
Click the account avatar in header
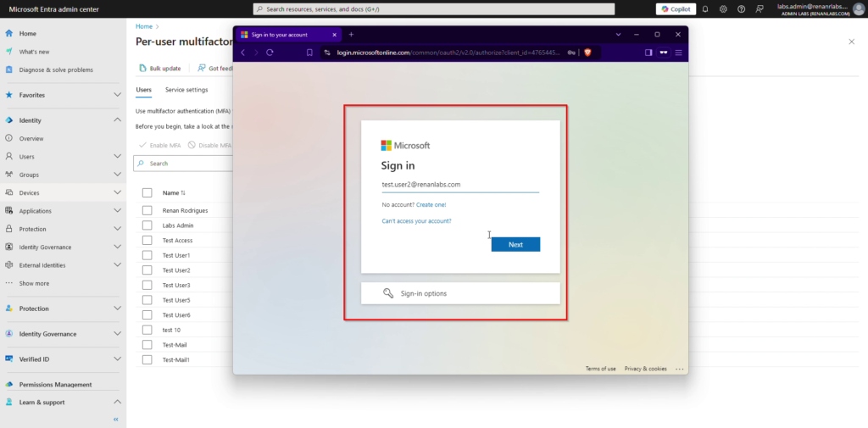click(x=859, y=8)
